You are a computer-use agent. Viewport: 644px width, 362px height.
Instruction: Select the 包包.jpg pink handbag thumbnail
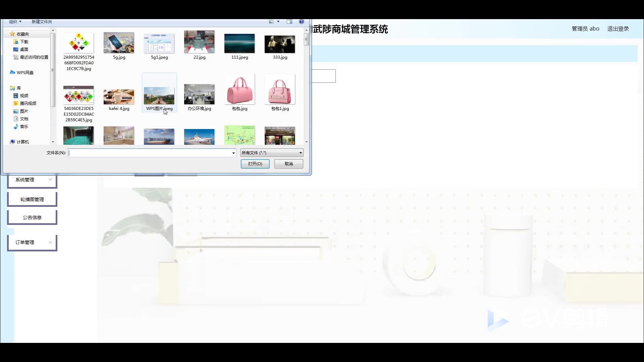[x=239, y=90]
